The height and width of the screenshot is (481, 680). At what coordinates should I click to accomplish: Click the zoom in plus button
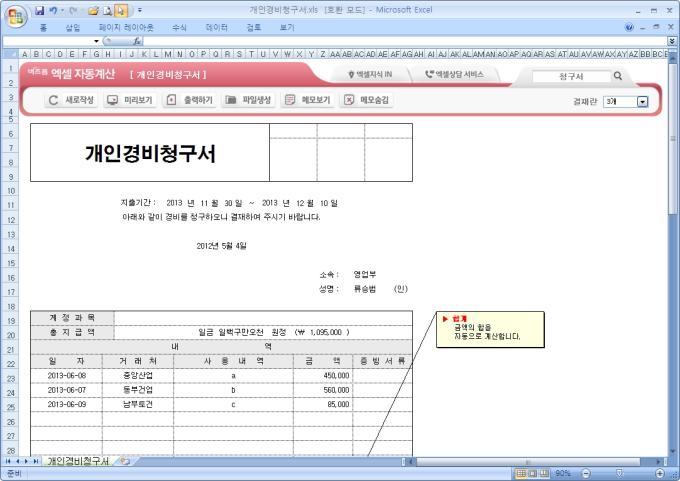660,473
